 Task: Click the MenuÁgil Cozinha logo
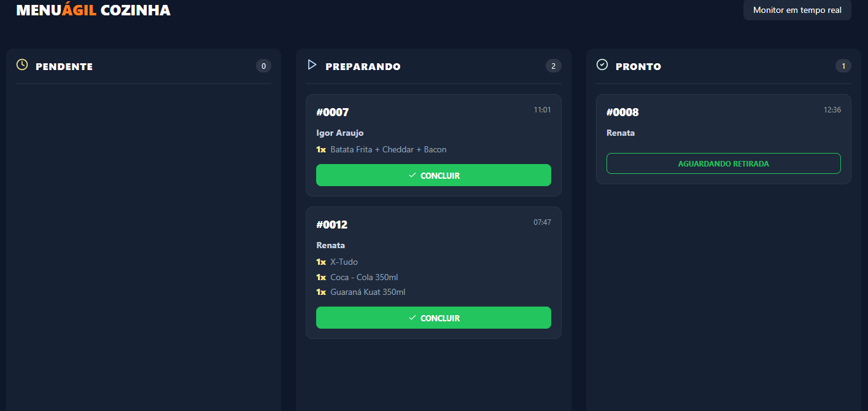tap(93, 10)
